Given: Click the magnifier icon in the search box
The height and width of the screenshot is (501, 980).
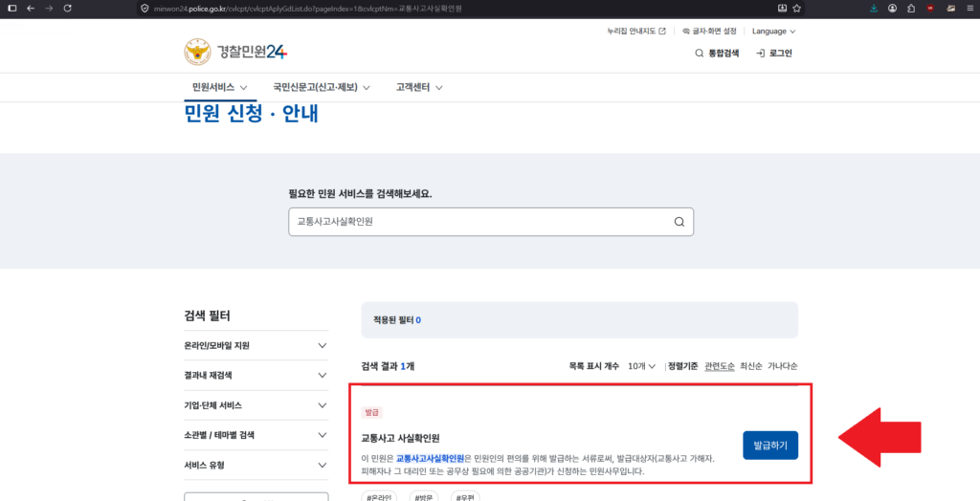Looking at the screenshot, I should (x=679, y=222).
